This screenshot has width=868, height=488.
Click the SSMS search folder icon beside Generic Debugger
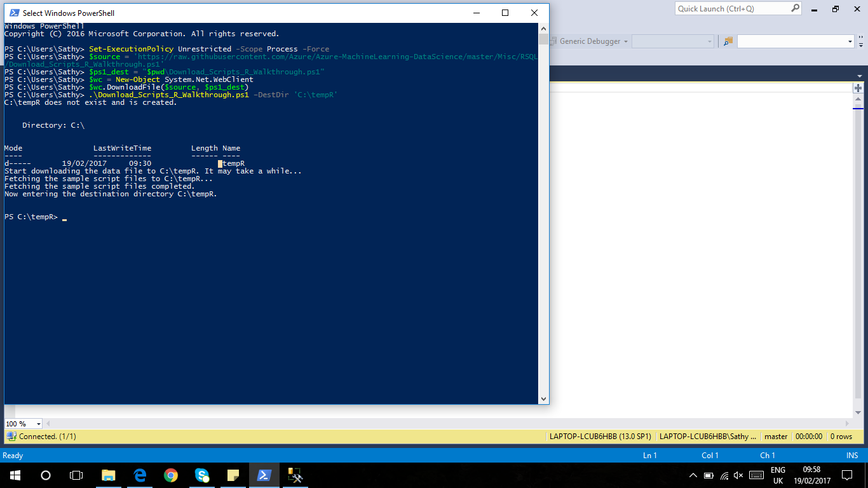coord(728,41)
